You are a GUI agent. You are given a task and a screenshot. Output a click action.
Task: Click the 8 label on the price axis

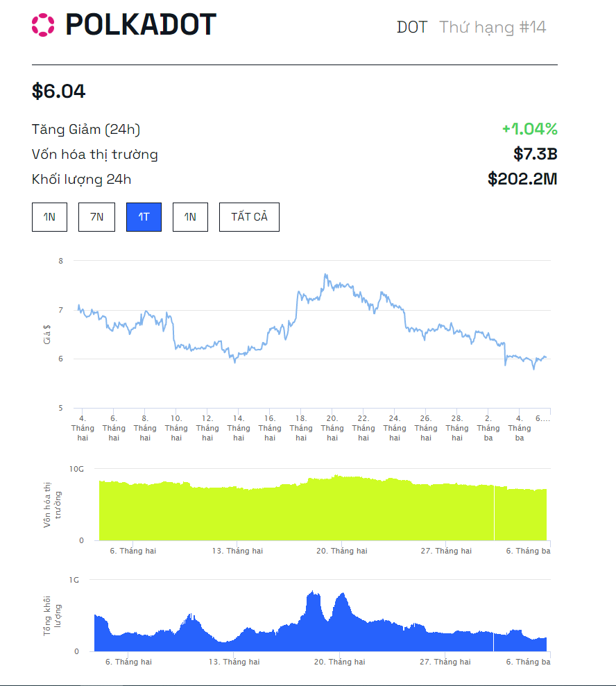coord(61,261)
